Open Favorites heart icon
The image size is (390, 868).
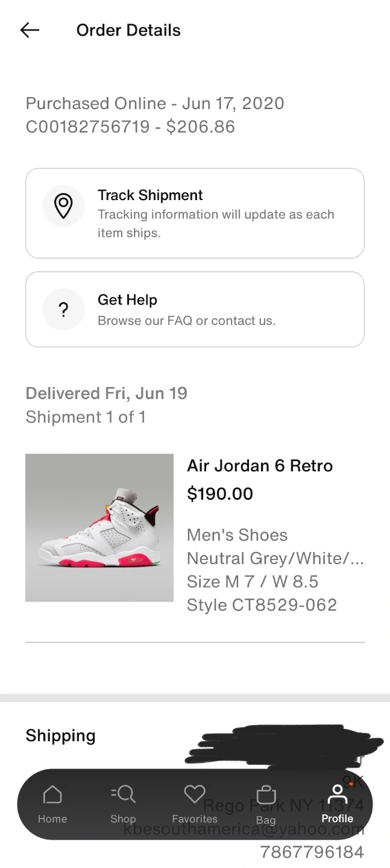click(195, 794)
